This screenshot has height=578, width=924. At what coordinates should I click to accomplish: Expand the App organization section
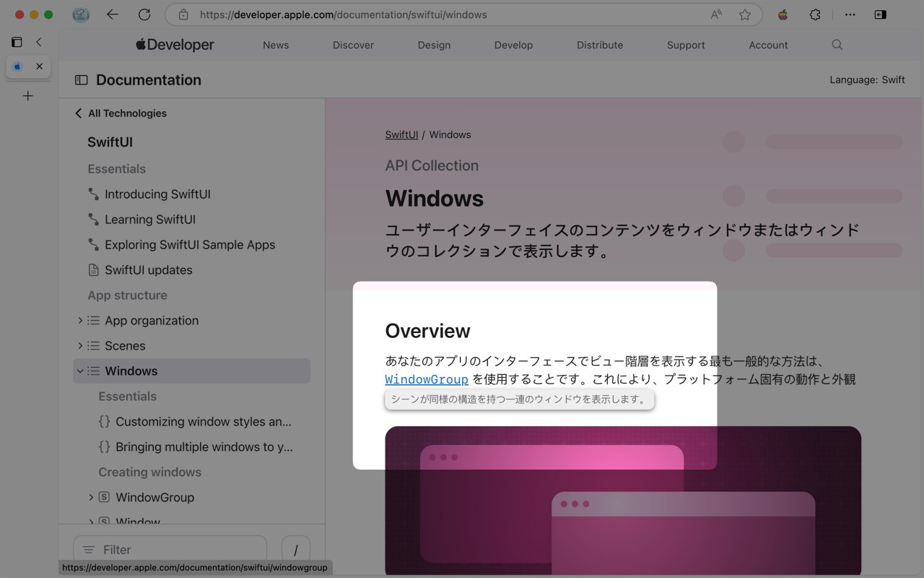(80, 320)
